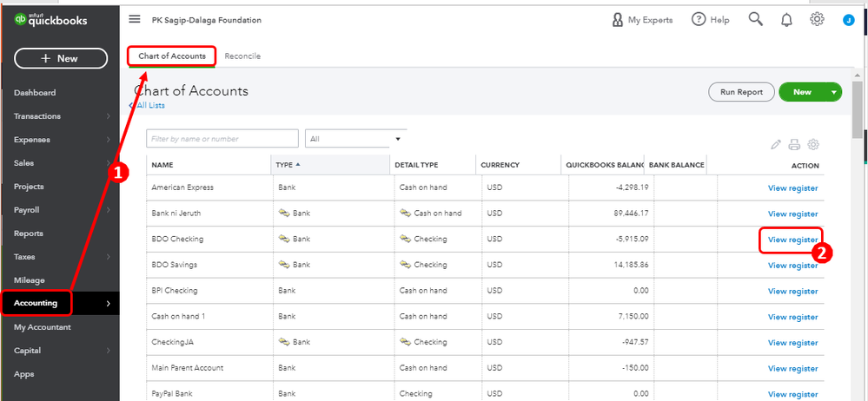Expand the Accounting sidebar submenu

[x=108, y=304]
